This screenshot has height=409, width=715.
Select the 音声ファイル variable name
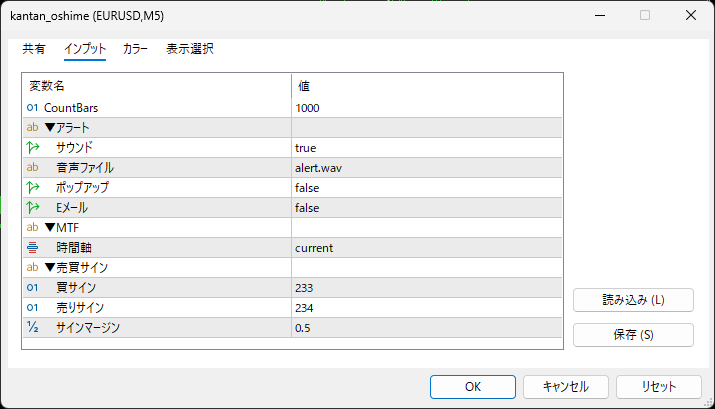tap(85, 168)
